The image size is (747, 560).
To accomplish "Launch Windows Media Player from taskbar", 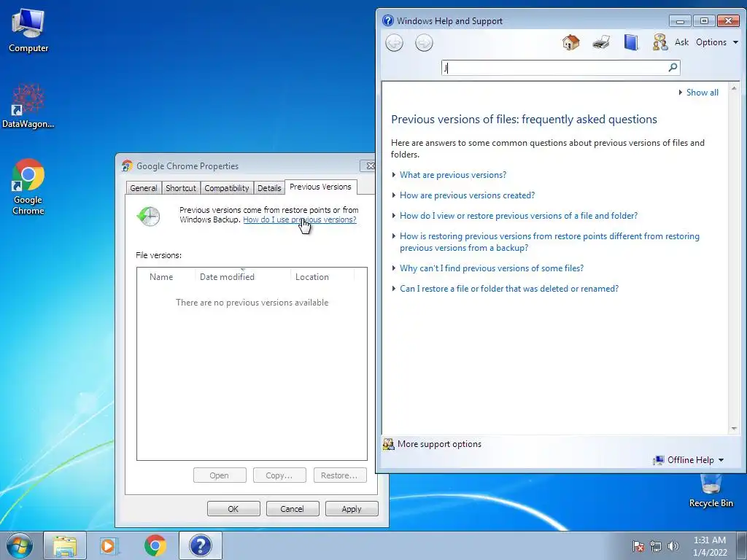I will tap(109, 545).
